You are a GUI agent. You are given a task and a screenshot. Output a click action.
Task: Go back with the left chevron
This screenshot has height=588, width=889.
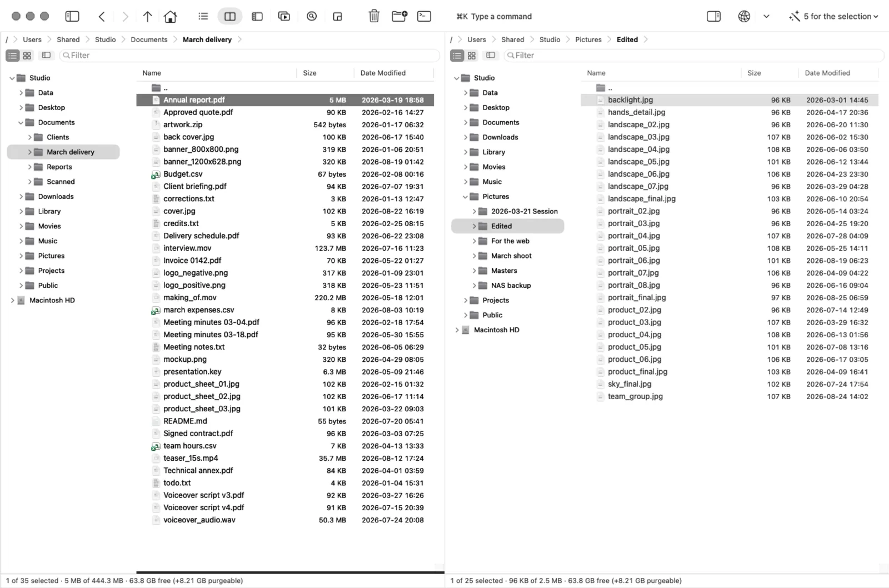click(x=102, y=16)
